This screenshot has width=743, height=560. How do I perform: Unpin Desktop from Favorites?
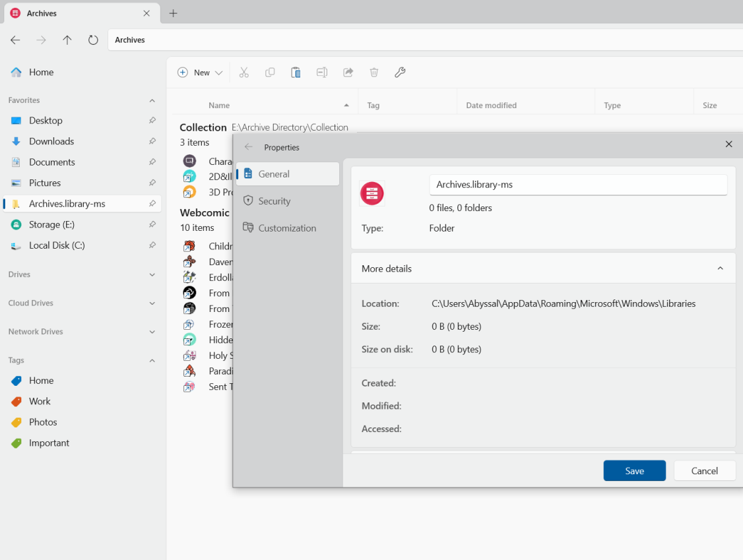tap(152, 120)
